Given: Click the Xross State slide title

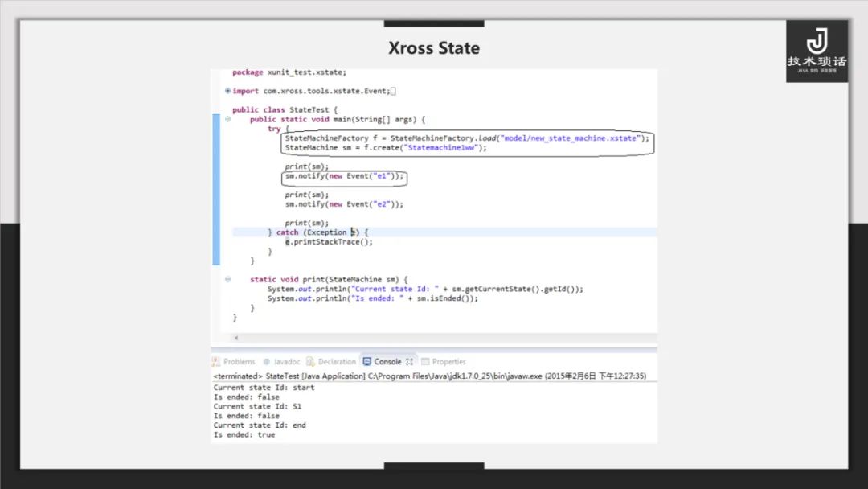Looking at the screenshot, I should coord(434,48).
